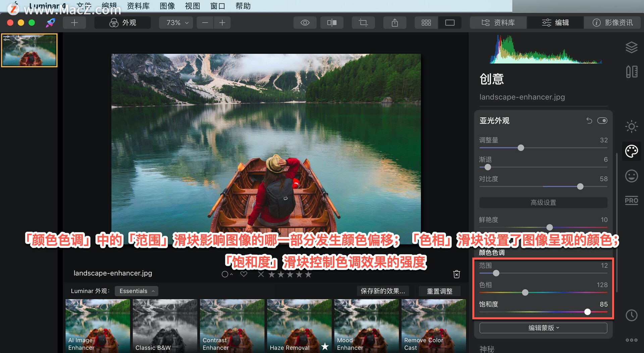Open the 帮助 menu
Viewport: 644px width, 353px height.
pyautogui.click(x=243, y=6)
